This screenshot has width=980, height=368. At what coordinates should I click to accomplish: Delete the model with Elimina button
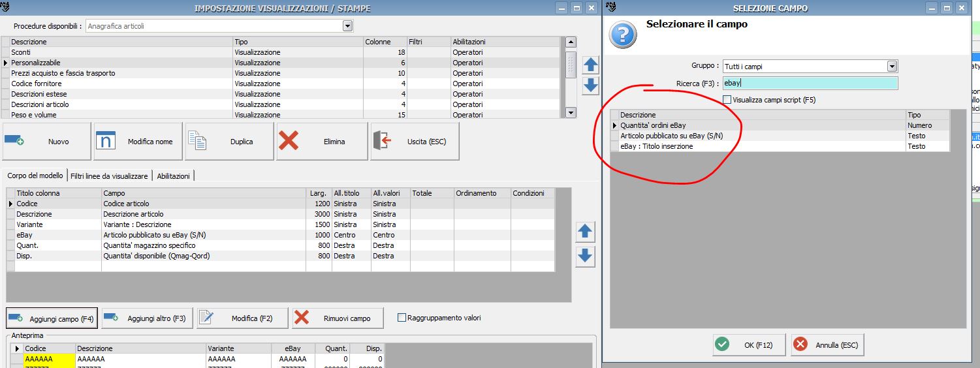(322, 142)
